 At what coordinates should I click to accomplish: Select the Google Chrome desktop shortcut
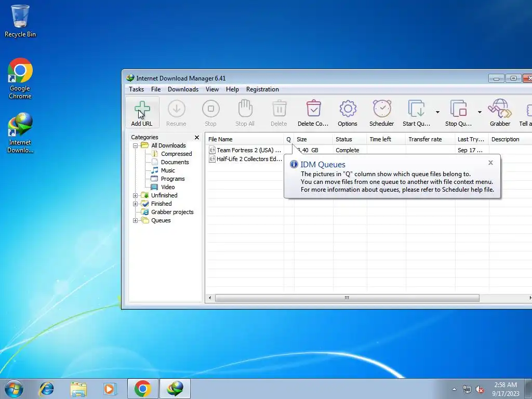(20, 79)
